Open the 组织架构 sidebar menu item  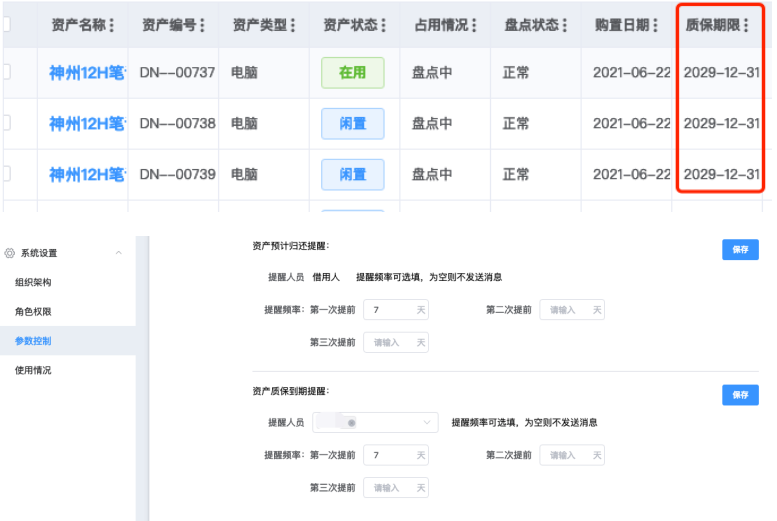pyautogui.click(x=33, y=282)
